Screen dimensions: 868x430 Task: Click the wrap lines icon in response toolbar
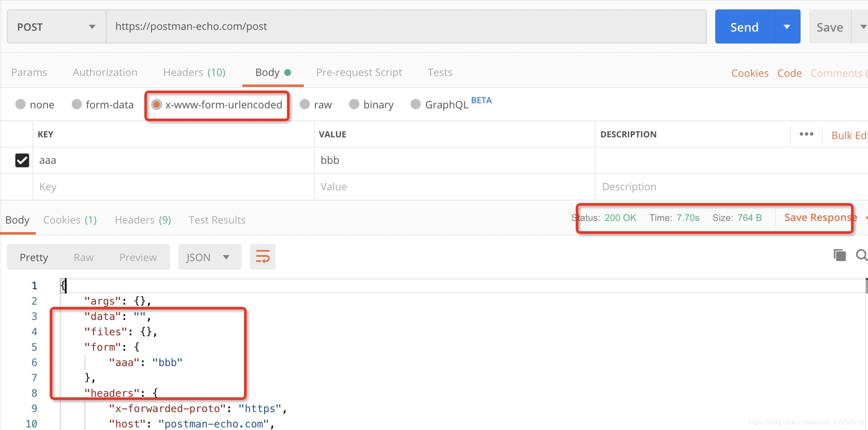[x=262, y=257]
